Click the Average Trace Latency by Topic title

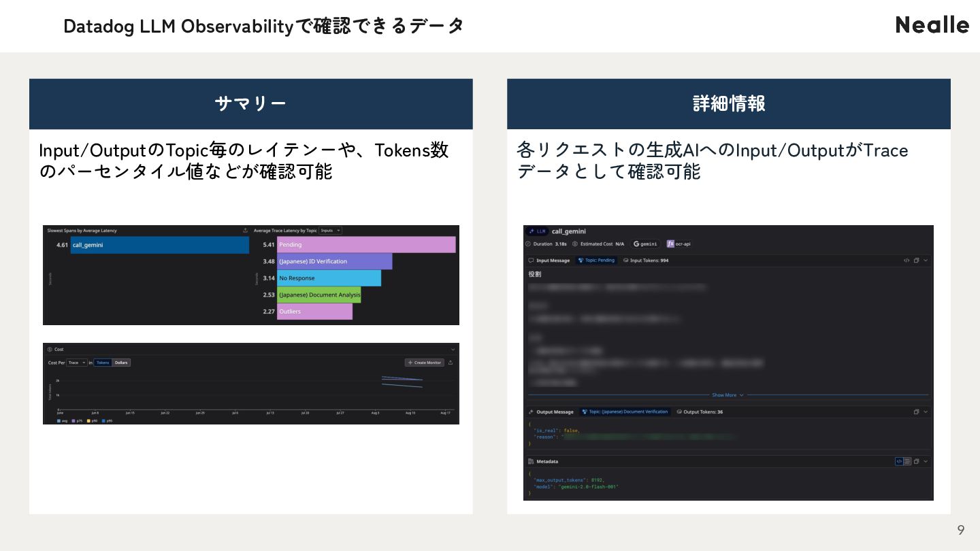pos(285,231)
